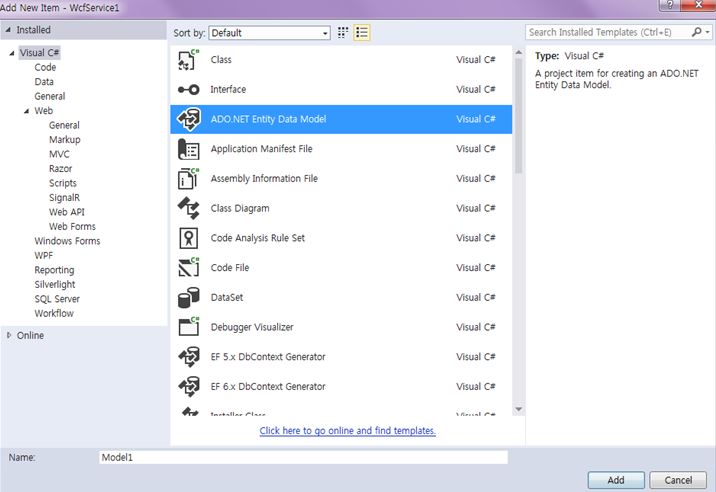Click the Debugger Visualizer label

pyautogui.click(x=252, y=327)
